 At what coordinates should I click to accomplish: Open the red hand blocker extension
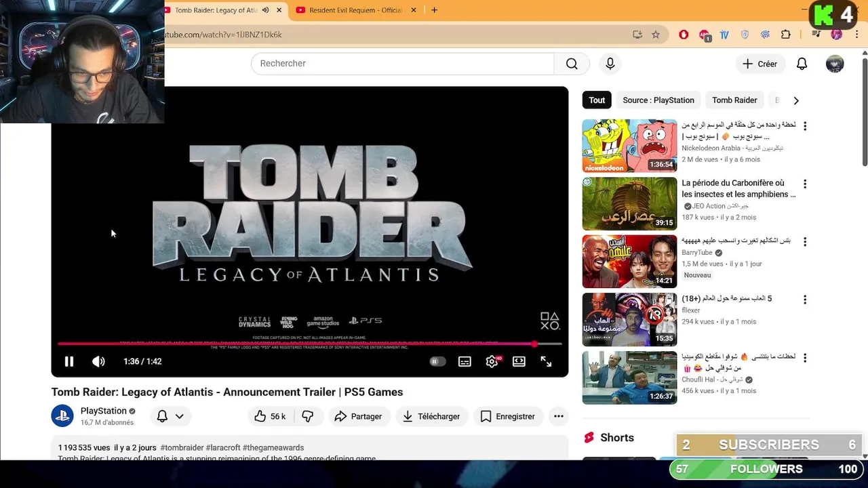(x=684, y=35)
